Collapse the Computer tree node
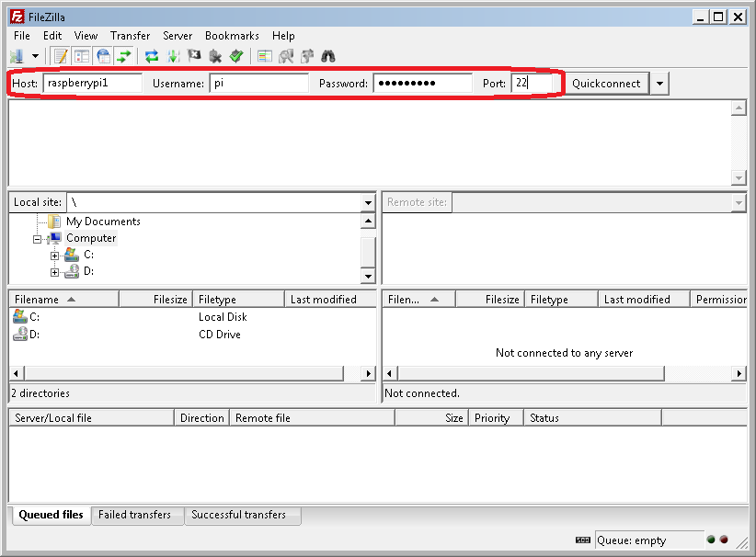 (37, 239)
